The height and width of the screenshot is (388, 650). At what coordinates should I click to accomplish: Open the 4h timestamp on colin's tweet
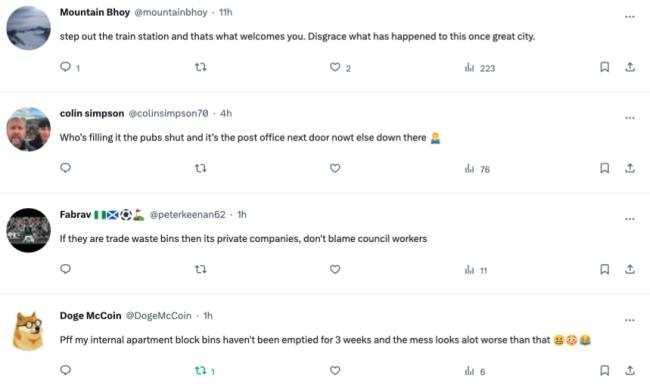pos(226,114)
